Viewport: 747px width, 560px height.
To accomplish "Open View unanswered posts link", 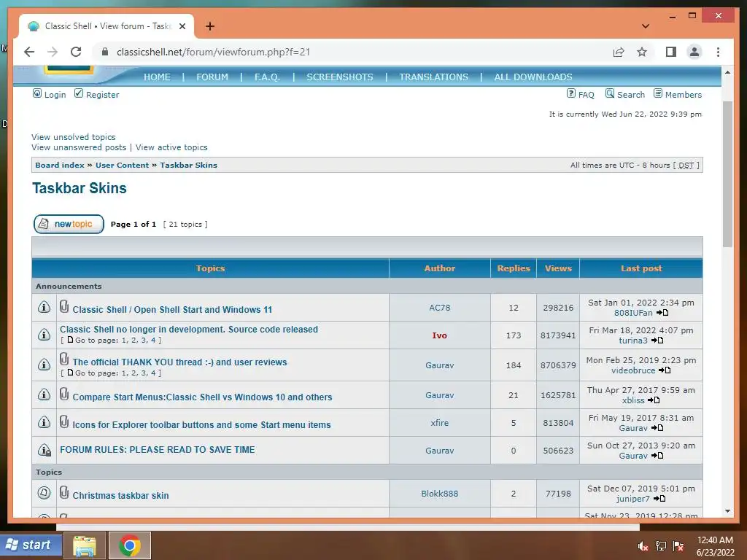I will pyautogui.click(x=79, y=147).
